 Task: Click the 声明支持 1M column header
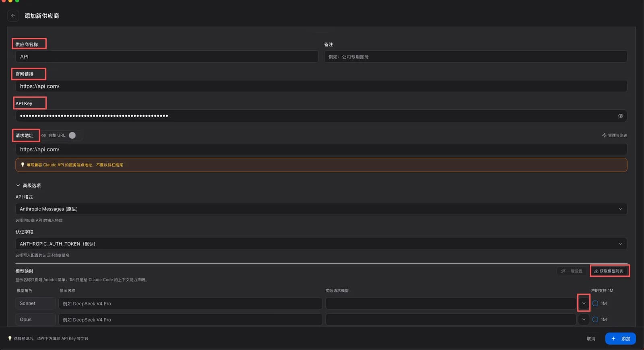tap(602, 290)
